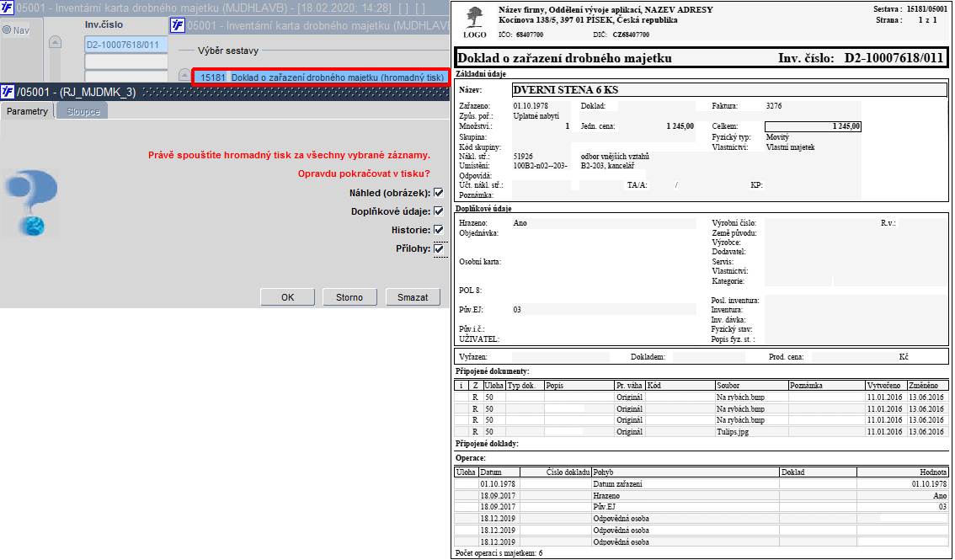Click the 'Počet operací s majetkem: 6' summary
Viewport: 955px width, 560px height.
coord(499,553)
